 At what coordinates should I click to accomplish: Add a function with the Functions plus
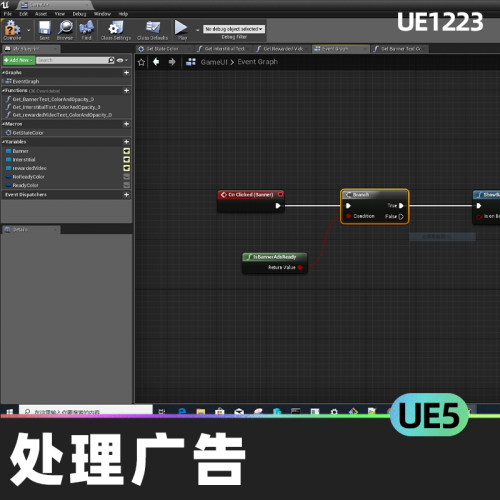click(126, 91)
